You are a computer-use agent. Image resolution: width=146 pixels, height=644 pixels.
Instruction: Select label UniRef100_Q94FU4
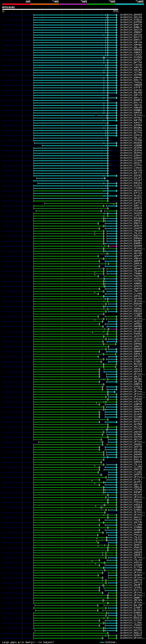point(131,289)
